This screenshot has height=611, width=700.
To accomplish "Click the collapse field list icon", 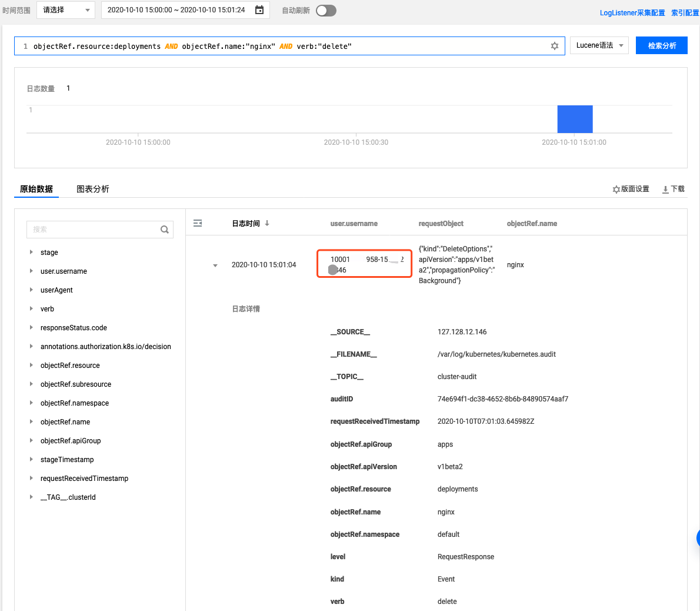I will [x=198, y=223].
